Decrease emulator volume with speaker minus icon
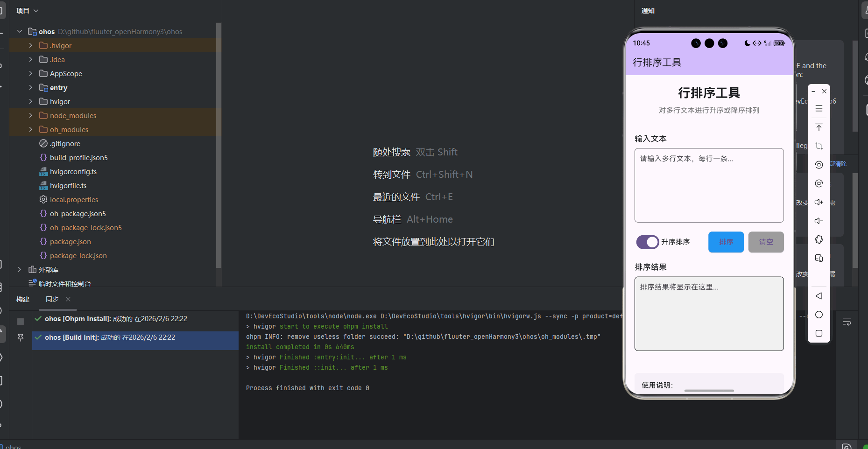868x449 pixels. point(819,221)
